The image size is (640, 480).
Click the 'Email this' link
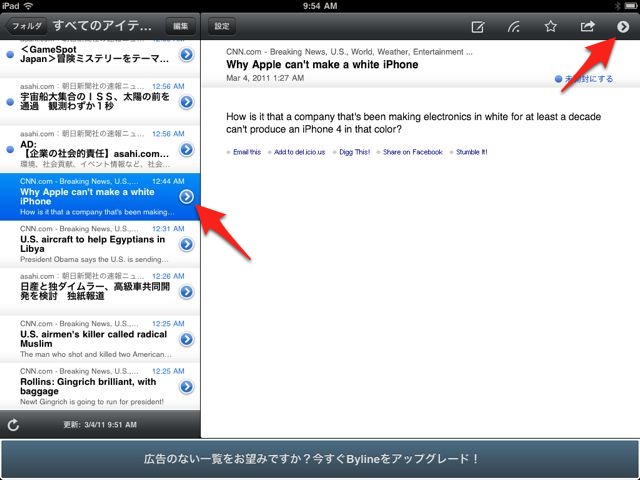247,152
